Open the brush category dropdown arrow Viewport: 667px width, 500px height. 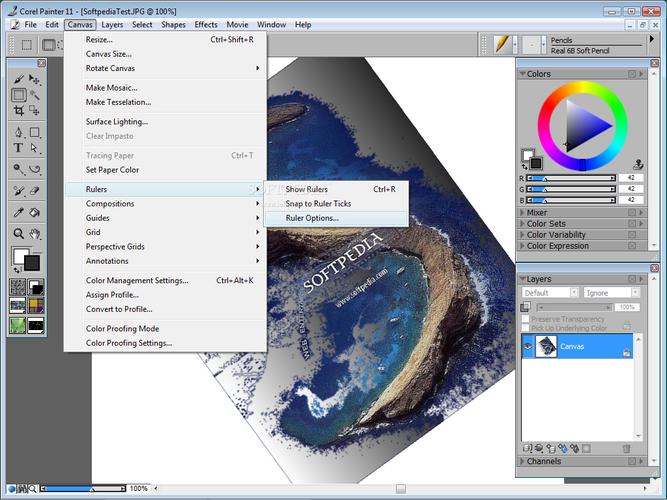click(x=515, y=45)
